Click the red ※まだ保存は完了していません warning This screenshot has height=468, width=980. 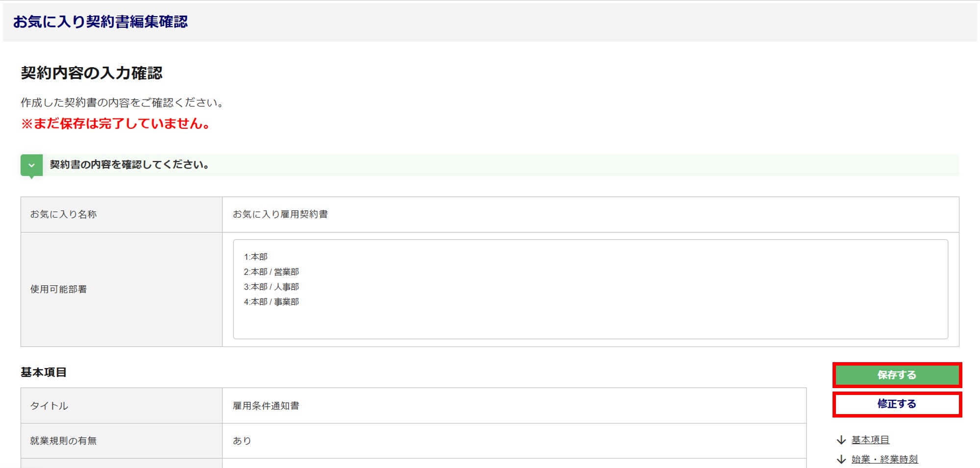(x=116, y=123)
